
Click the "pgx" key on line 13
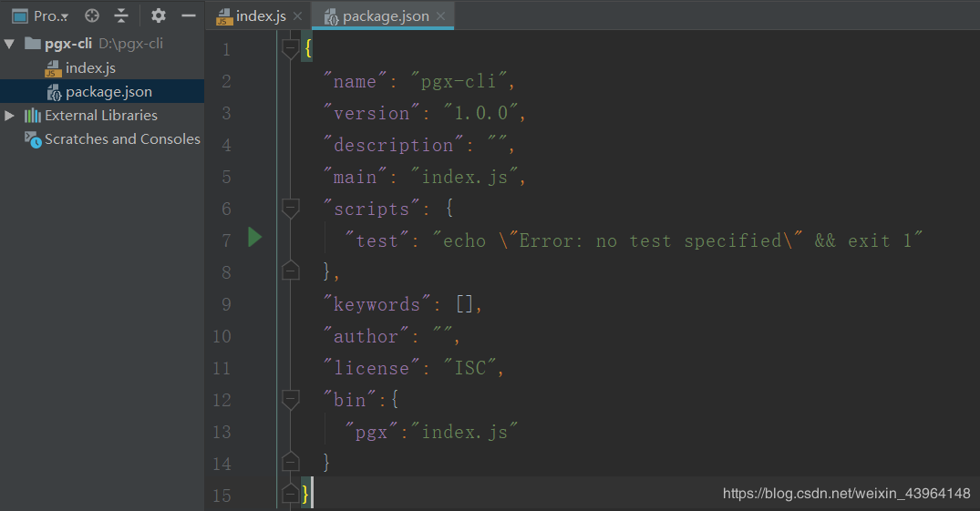tap(371, 432)
